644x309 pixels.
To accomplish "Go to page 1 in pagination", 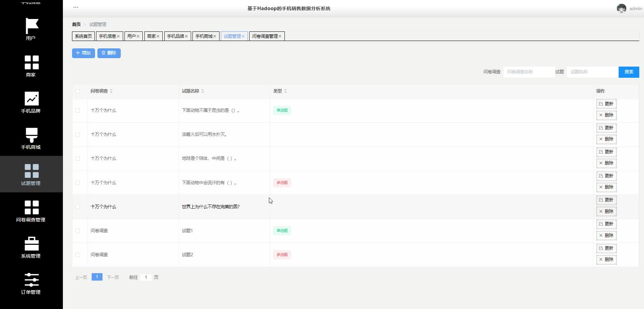I will tap(97, 277).
